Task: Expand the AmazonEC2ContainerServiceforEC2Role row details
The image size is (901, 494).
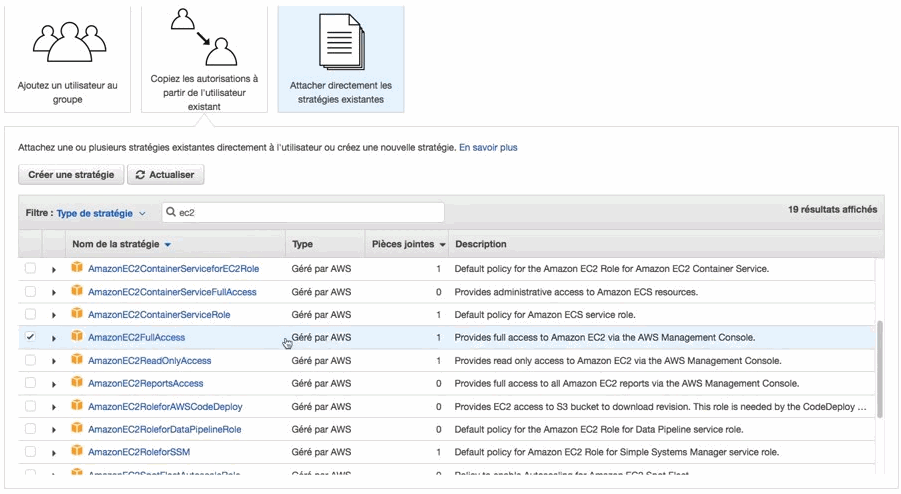Action: [x=53, y=269]
